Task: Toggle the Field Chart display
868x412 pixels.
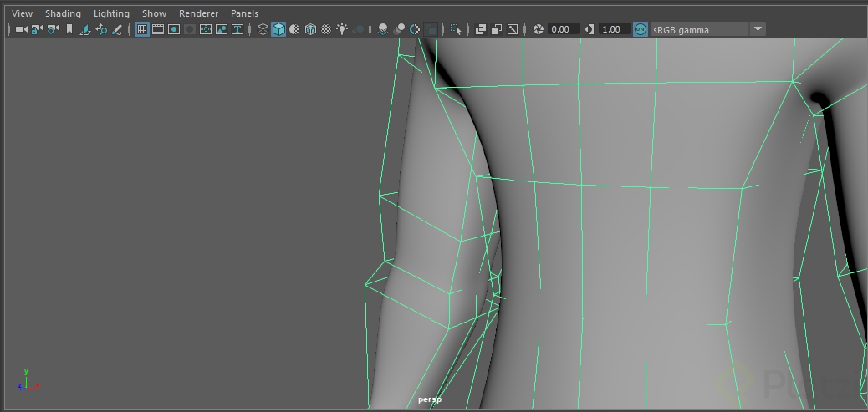Action: [206, 29]
